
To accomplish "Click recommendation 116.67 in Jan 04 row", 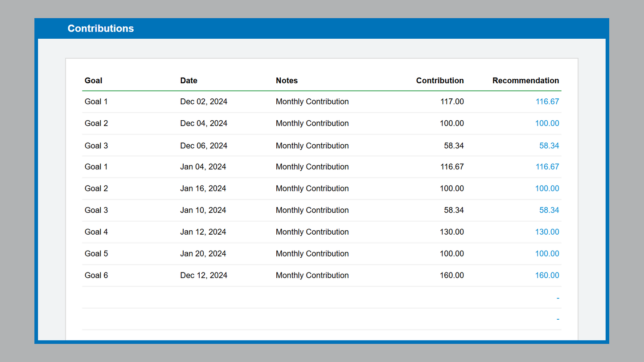I will [547, 167].
